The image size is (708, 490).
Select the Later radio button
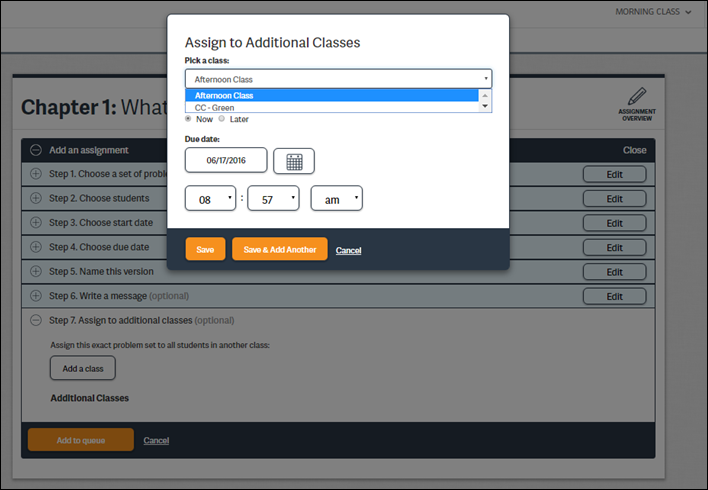222,119
